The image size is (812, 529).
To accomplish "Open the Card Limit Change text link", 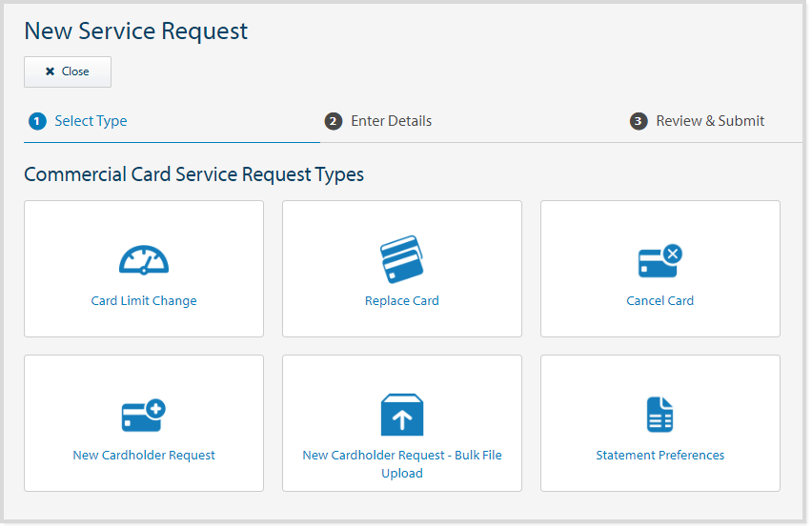I will 144,301.
